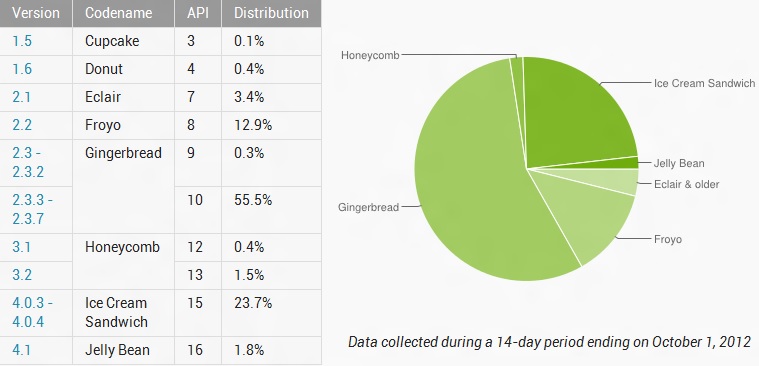Viewport: 759px width, 366px height.
Task: Select the Ice Cream Sandwich pie slice
Action: [576, 111]
